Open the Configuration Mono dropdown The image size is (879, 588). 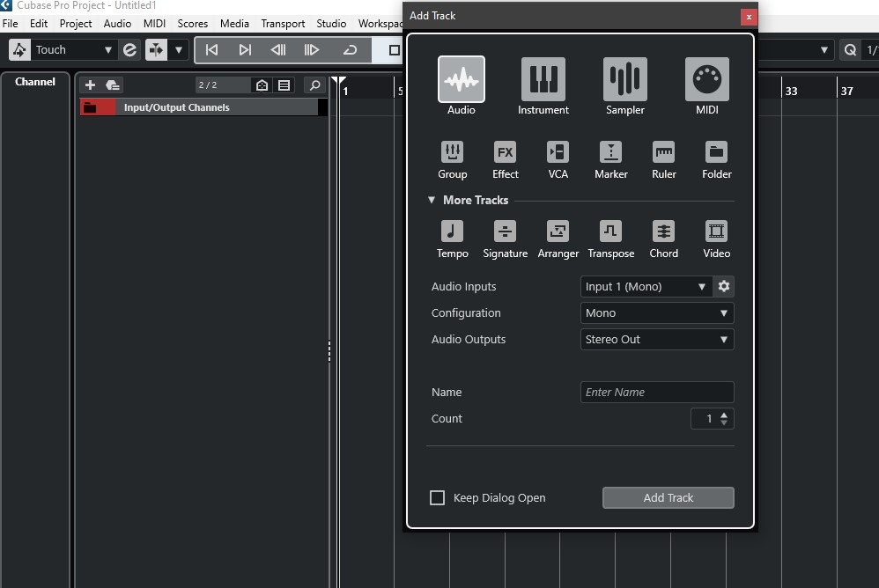[x=657, y=313]
